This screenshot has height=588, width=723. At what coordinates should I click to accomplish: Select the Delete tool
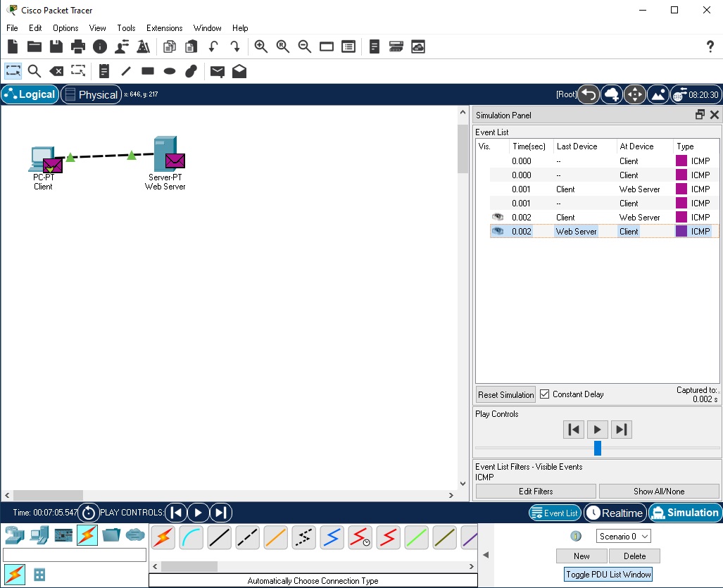tap(56, 71)
